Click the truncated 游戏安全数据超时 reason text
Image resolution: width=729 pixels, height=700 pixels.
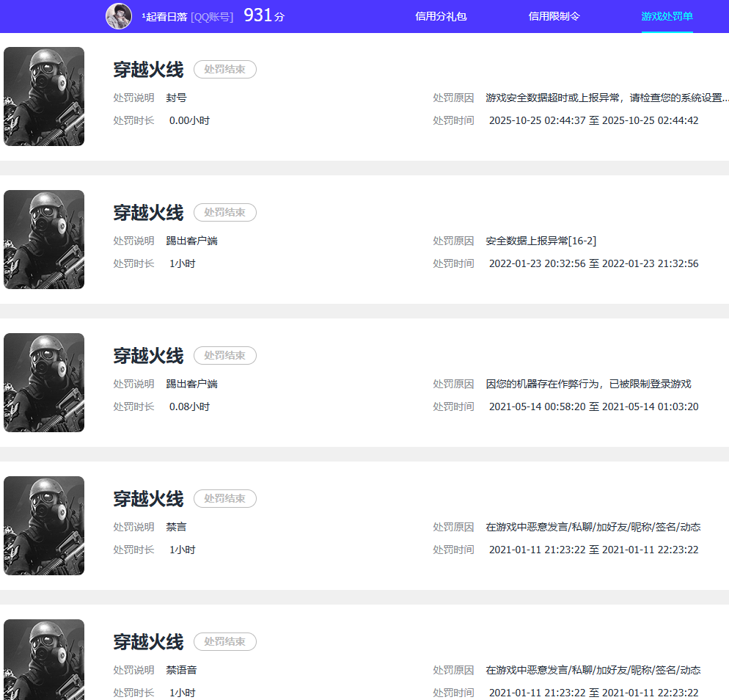[607, 98]
